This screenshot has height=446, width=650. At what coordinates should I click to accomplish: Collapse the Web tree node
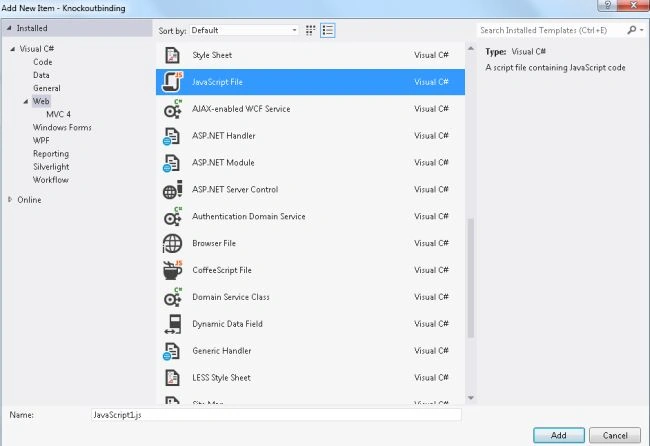click(x=26, y=101)
